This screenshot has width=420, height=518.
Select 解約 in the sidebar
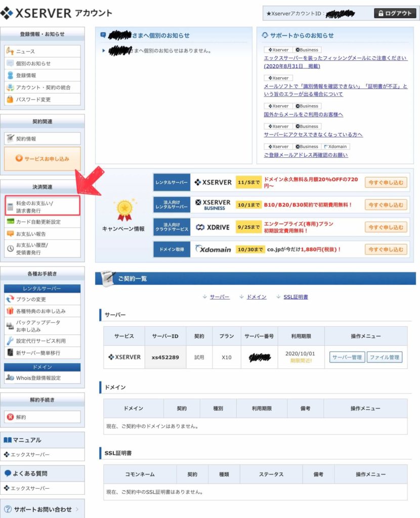point(43,417)
